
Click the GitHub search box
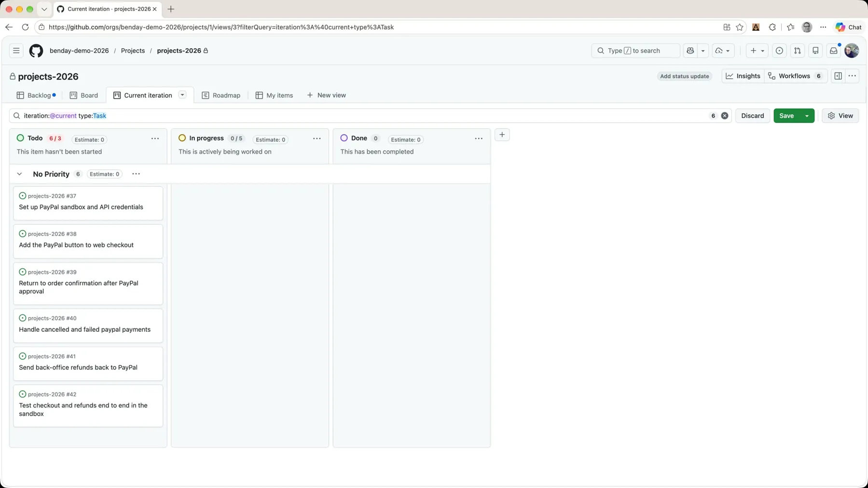point(635,51)
